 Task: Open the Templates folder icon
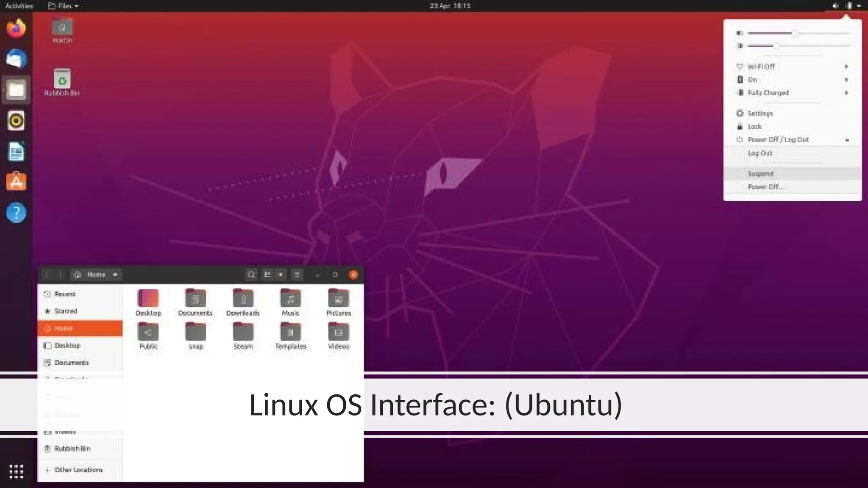(x=291, y=336)
